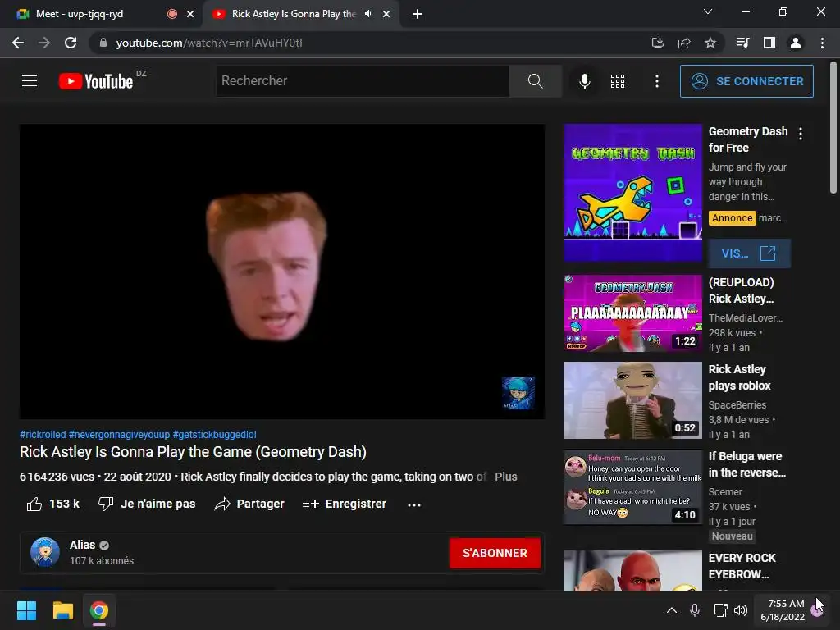Open Geometry Dash ad options menu
Image resolution: width=840 pixels, height=630 pixels.
pyautogui.click(x=801, y=134)
